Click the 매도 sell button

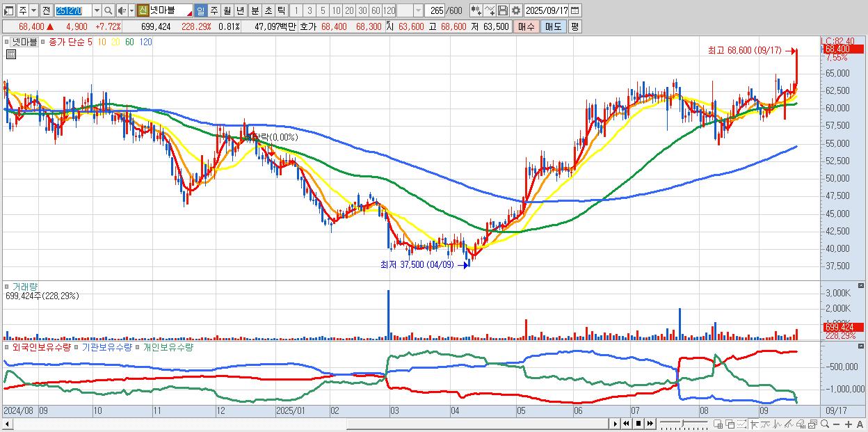(554, 26)
